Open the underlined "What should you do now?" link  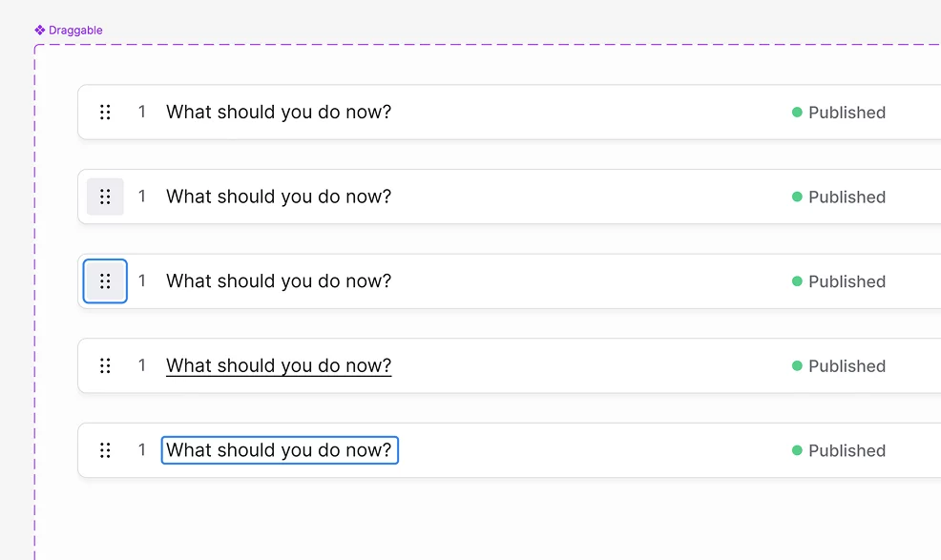(279, 365)
